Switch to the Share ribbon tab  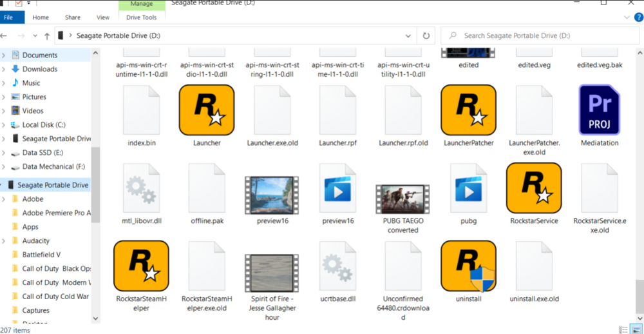coord(73,17)
